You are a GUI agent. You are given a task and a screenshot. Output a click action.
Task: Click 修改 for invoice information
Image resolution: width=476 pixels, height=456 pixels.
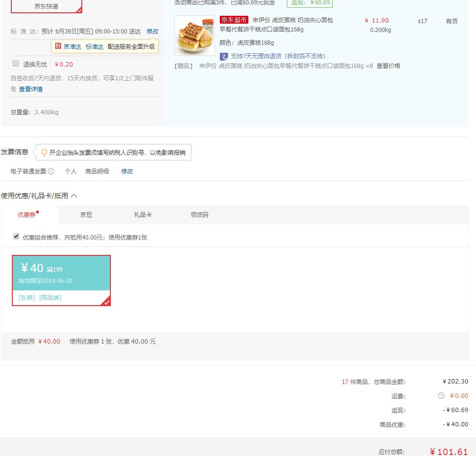(127, 172)
